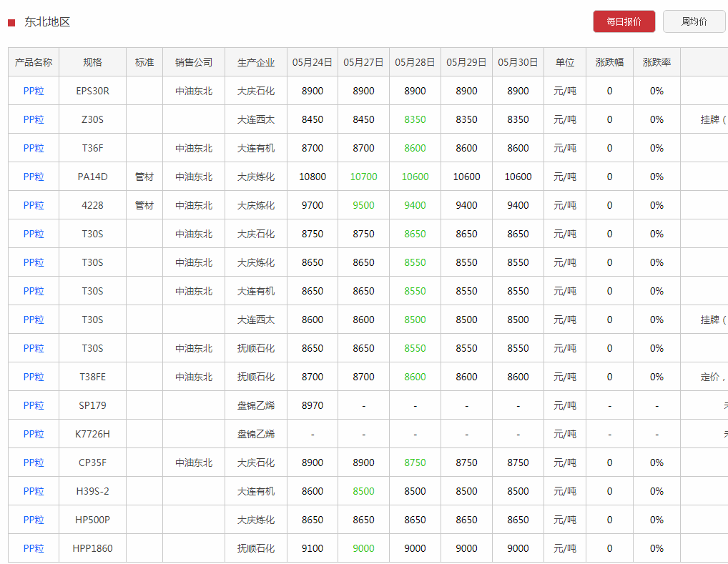Viewport: 728px width, 564px height.
Task: Open PP粒 link in HPP1860 row
Action: (x=34, y=549)
